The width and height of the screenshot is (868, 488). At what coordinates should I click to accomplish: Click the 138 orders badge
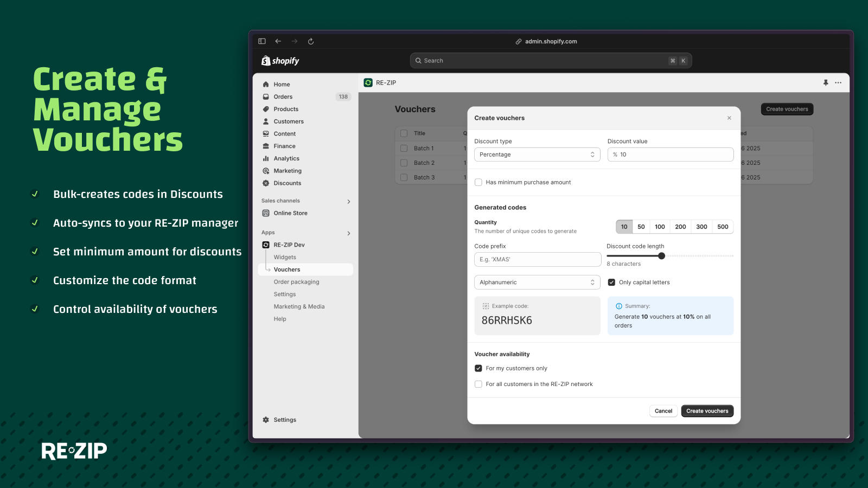point(343,97)
